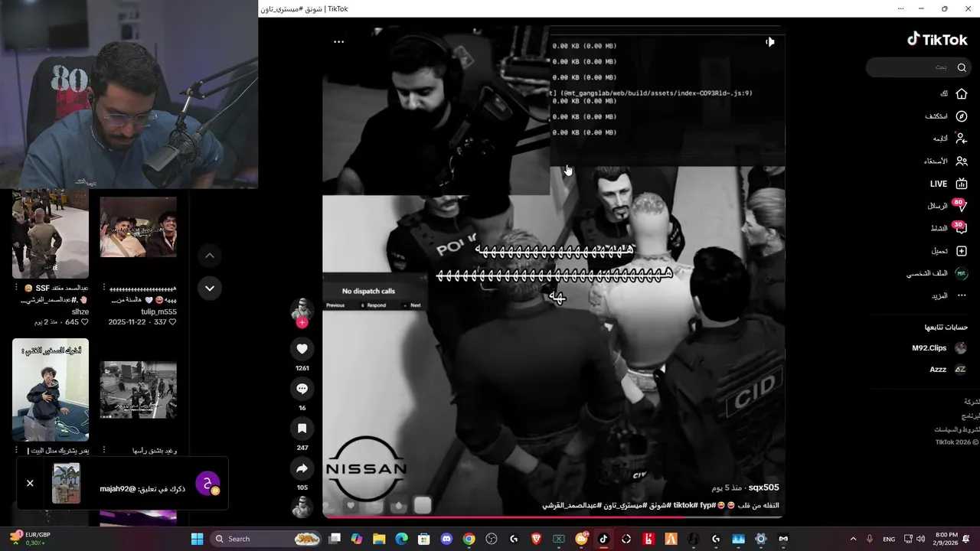980x551 pixels.
Task: Open the user avatar in mention notification
Action: click(x=207, y=484)
